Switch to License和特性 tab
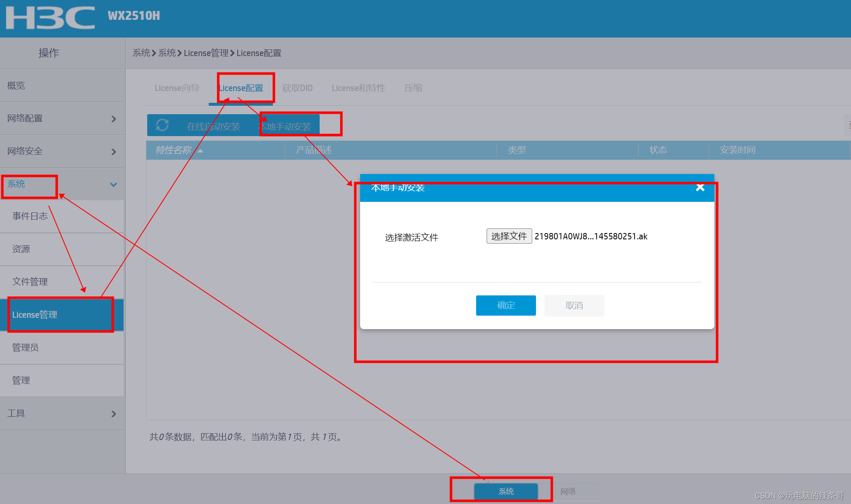Image resolution: width=851 pixels, height=504 pixels. (358, 88)
